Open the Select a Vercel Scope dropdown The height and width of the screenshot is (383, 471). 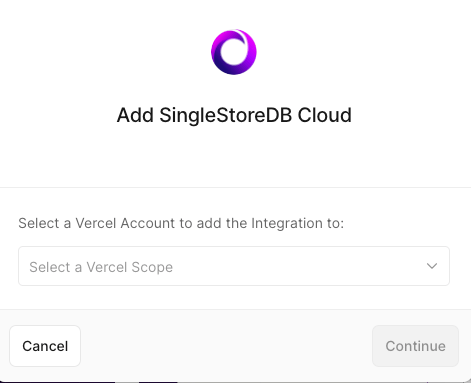[234, 266]
